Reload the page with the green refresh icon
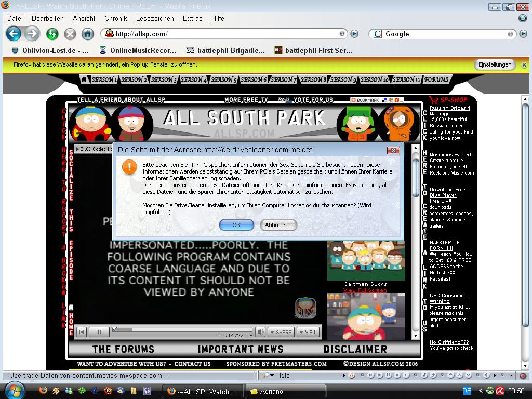This screenshot has width=532, height=399. (52, 34)
